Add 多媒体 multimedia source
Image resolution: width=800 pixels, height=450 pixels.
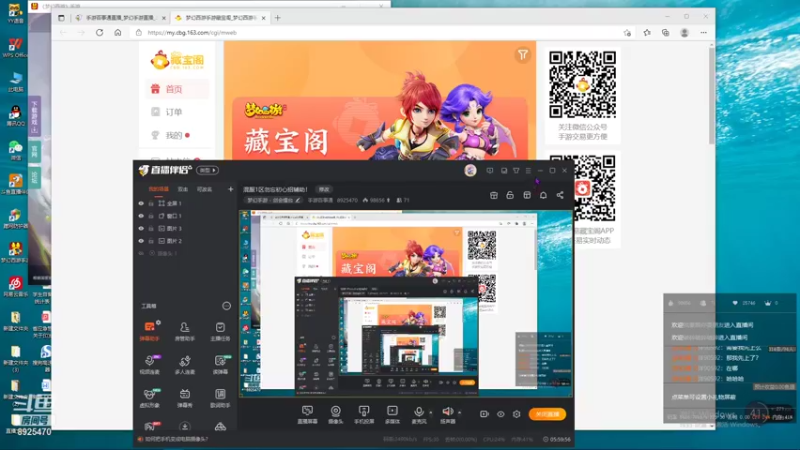point(392,415)
